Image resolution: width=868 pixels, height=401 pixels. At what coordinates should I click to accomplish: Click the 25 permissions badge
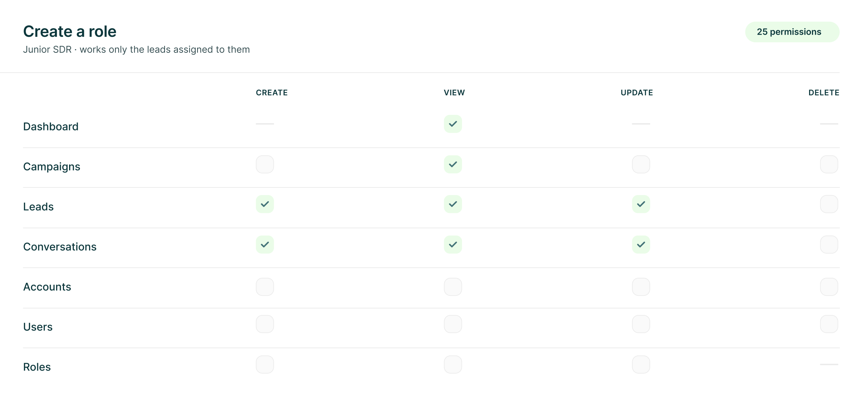[x=792, y=32]
